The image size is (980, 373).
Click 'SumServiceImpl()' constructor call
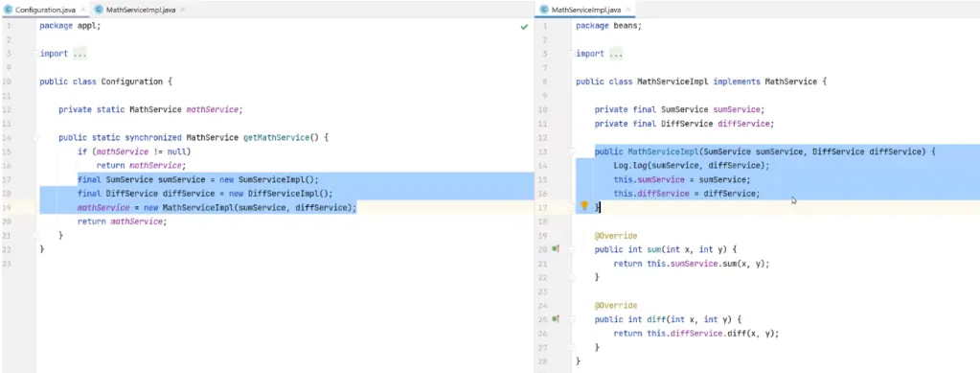[276, 179]
